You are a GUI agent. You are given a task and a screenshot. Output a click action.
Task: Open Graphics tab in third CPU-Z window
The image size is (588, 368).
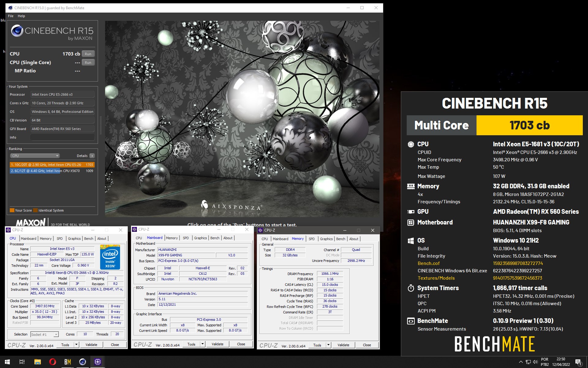[x=326, y=239]
